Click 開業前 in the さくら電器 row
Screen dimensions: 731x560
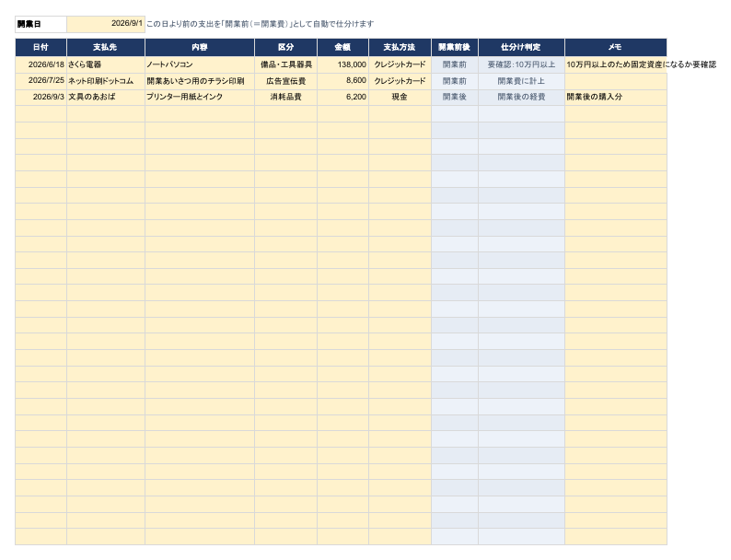pos(455,64)
